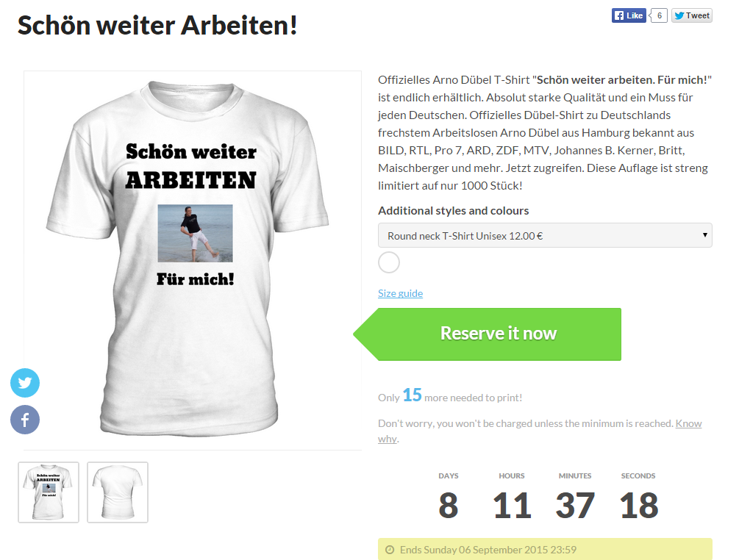
Task: Click the main T-shirt product image
Action: click(193, 260)
